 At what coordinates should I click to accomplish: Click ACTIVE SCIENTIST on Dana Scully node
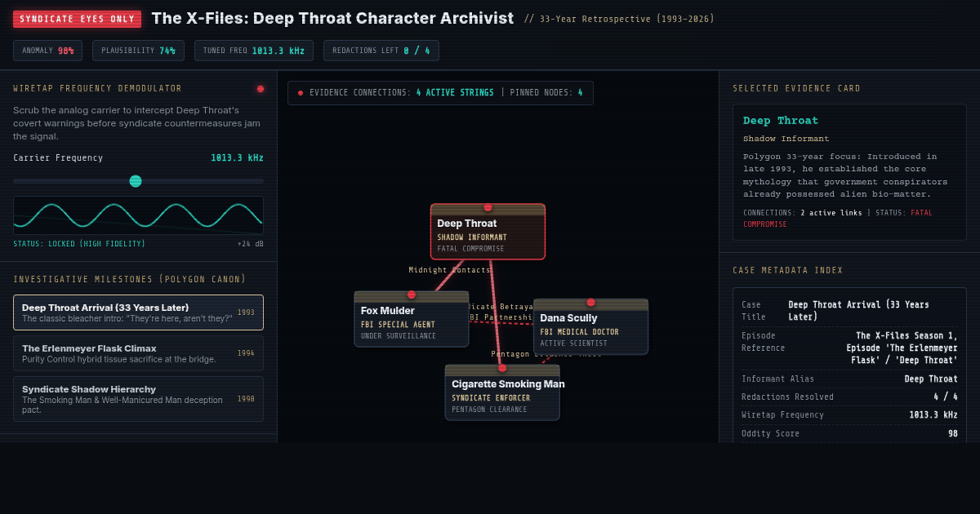point(573,343)
